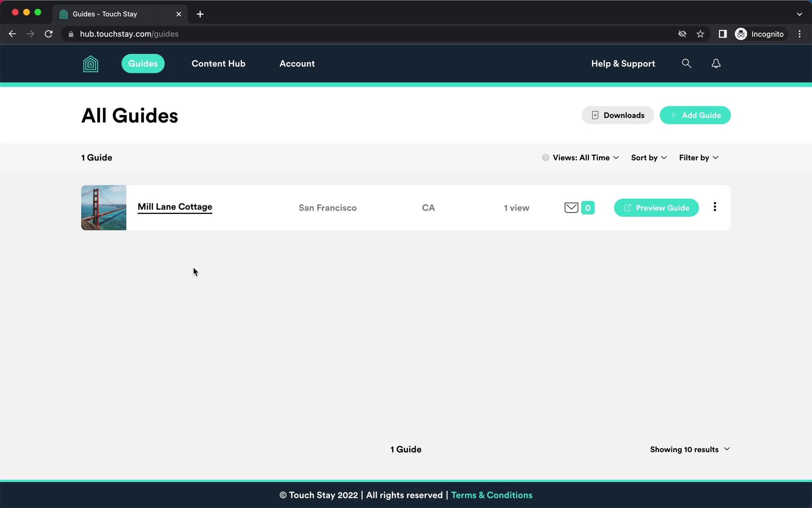Screen dimensions: 812x508
Task: Click the San Francisco city text
Action: click(x=327, y=208)
